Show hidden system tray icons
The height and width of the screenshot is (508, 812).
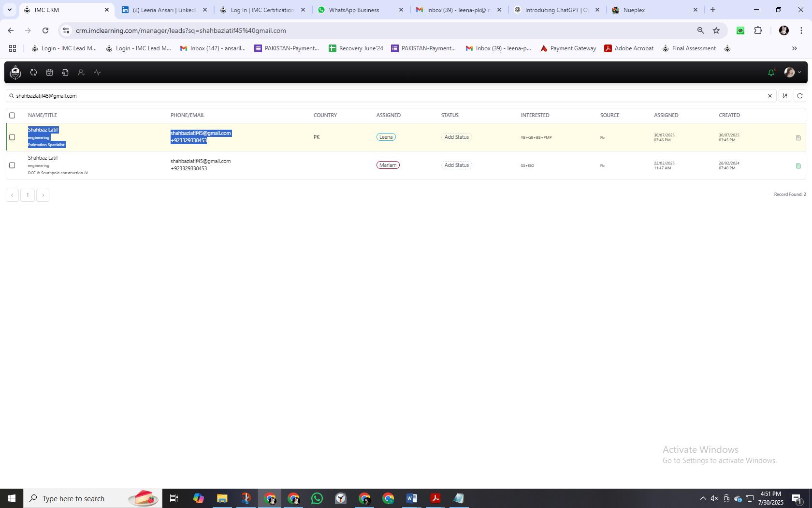coord(703,498)
